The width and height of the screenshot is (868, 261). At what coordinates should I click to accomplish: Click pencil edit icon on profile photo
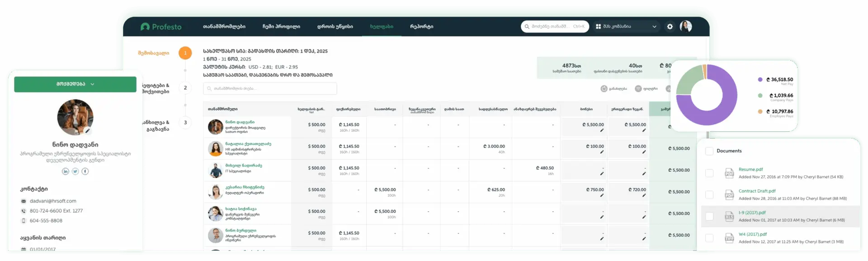(x=88, y=131)
